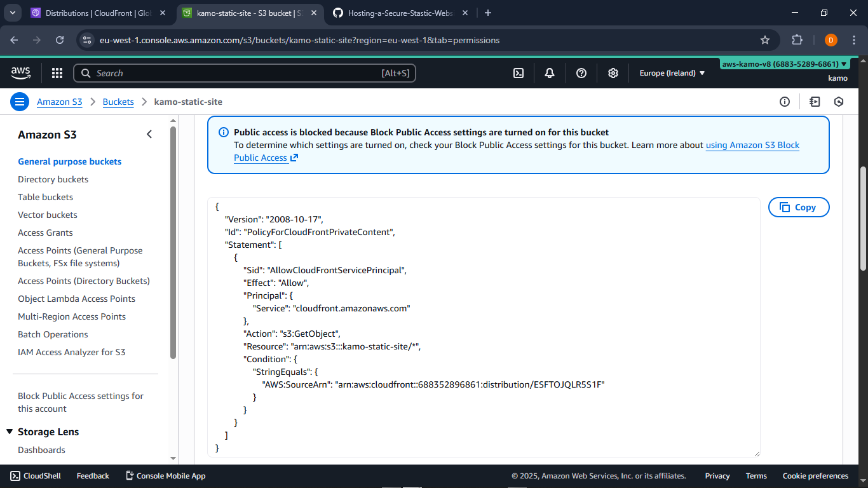Open AWS help via the question mark icon
Image resolution: width=868 pixels, height=488 pixels.
tap(581, 73)
